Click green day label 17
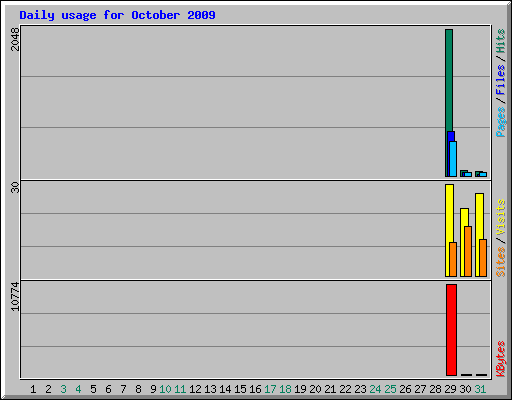The image size is (512, 400). pos(270,389)
